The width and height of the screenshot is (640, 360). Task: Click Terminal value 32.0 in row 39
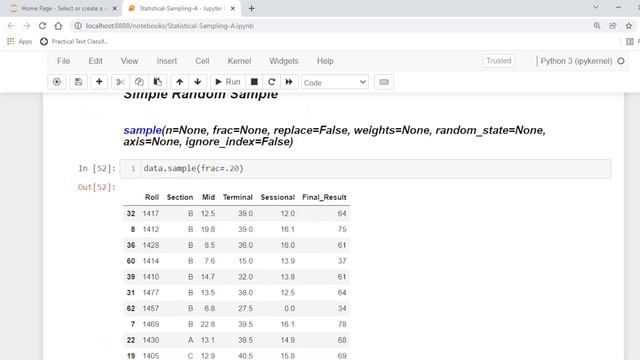pyautogui.click(x=245, y=277)
